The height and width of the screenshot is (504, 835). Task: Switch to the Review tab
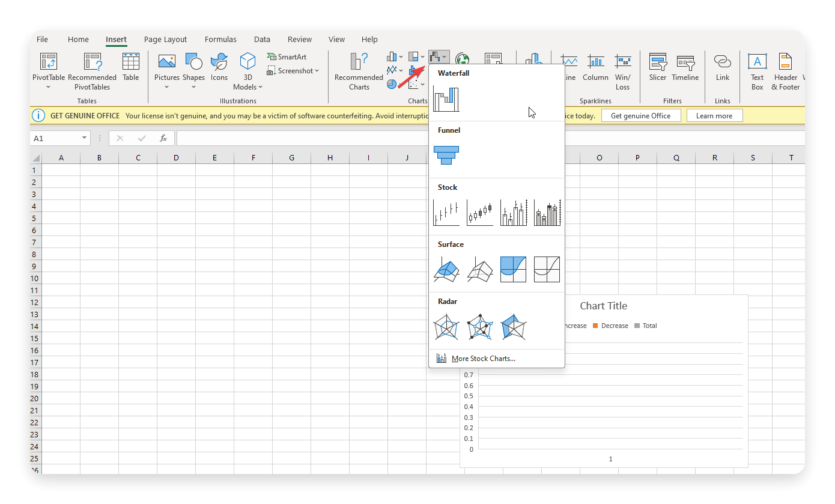click(x=299, y=40)
